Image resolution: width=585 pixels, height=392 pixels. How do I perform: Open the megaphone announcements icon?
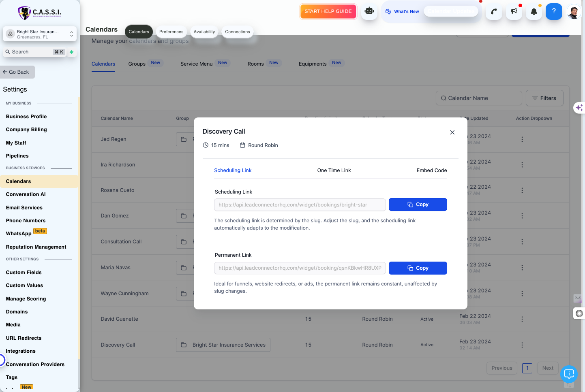pos(514,11)
